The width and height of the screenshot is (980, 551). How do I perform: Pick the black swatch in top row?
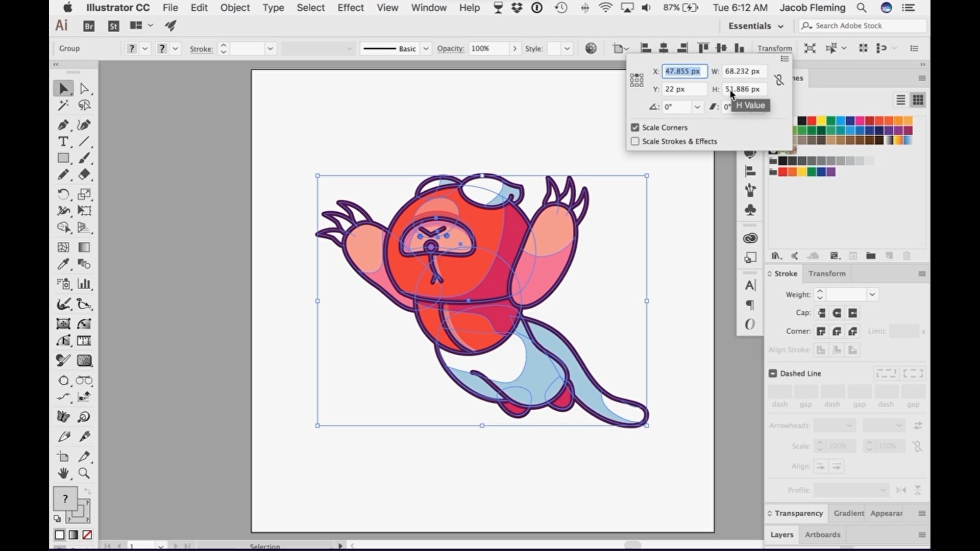802,121
